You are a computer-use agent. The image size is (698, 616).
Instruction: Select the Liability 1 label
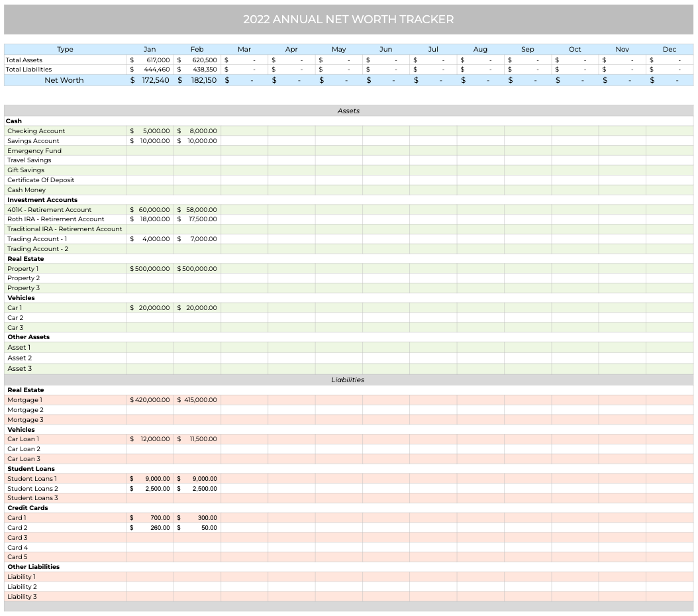21,577
